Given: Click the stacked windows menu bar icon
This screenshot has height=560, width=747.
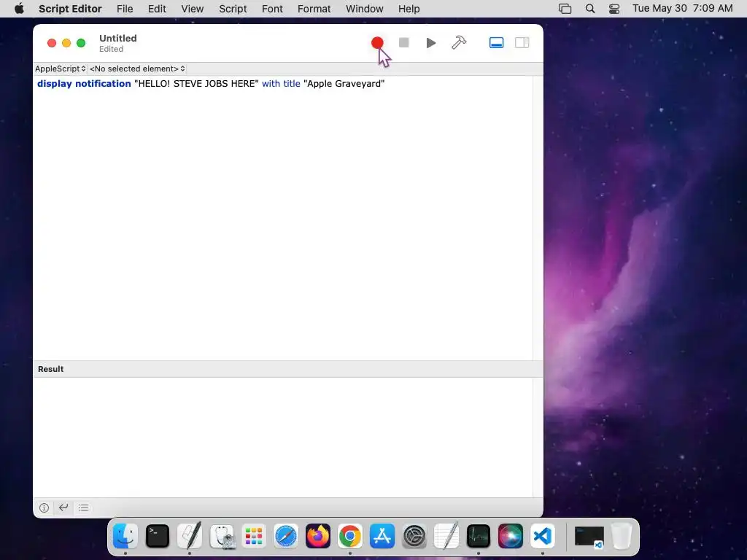Looking at the screenshot, I should coord(565,9).
